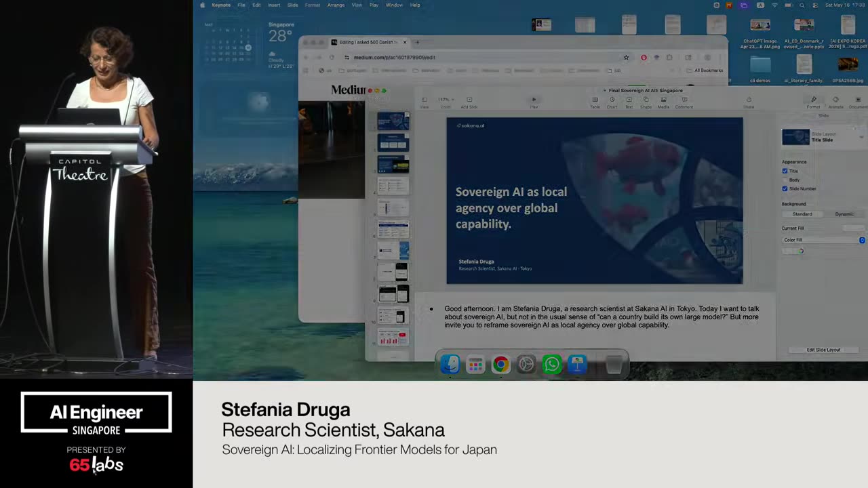Screen dimensions: 868x488
Task: Open Keynote from the Dock
Action: point(577,365)
